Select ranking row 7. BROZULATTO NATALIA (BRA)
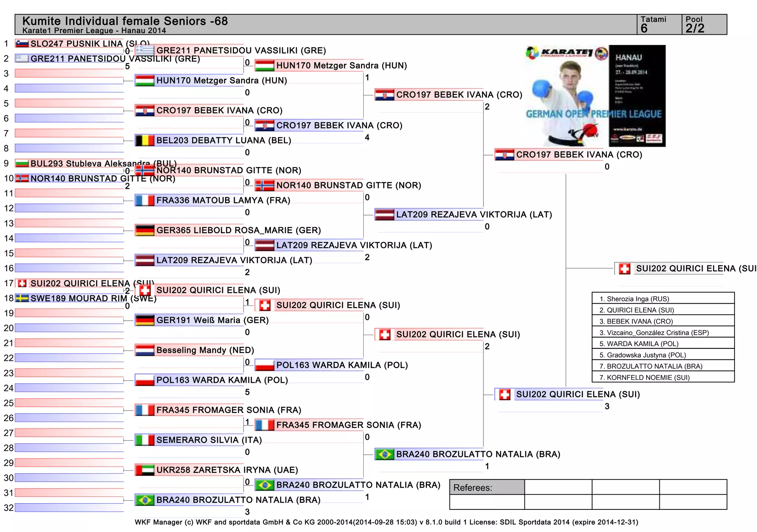 point(663,366)
